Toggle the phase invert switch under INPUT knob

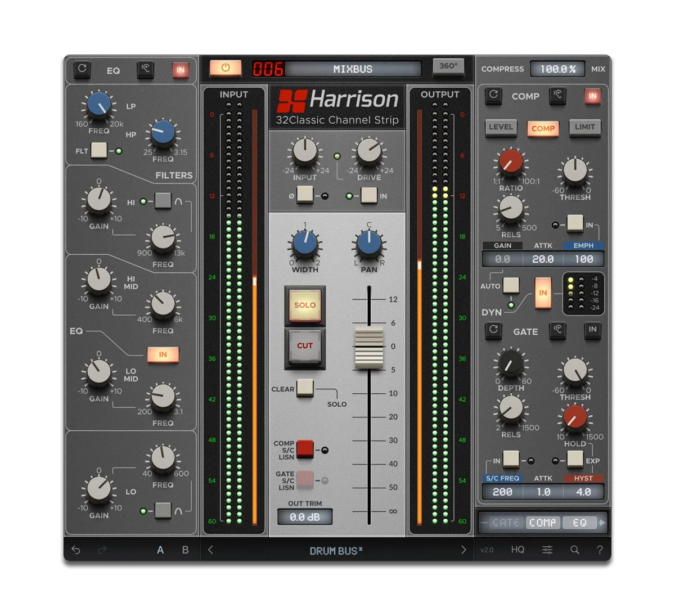(x=305, y=194)
